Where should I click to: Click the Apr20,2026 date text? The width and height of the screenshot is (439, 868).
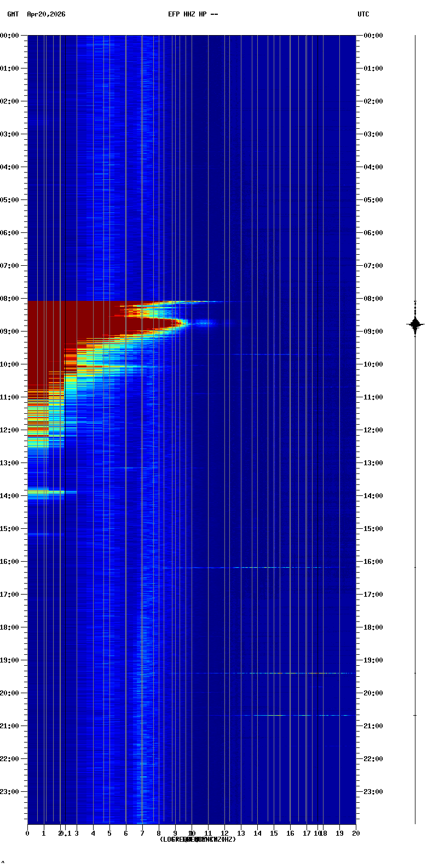[46, 14]
